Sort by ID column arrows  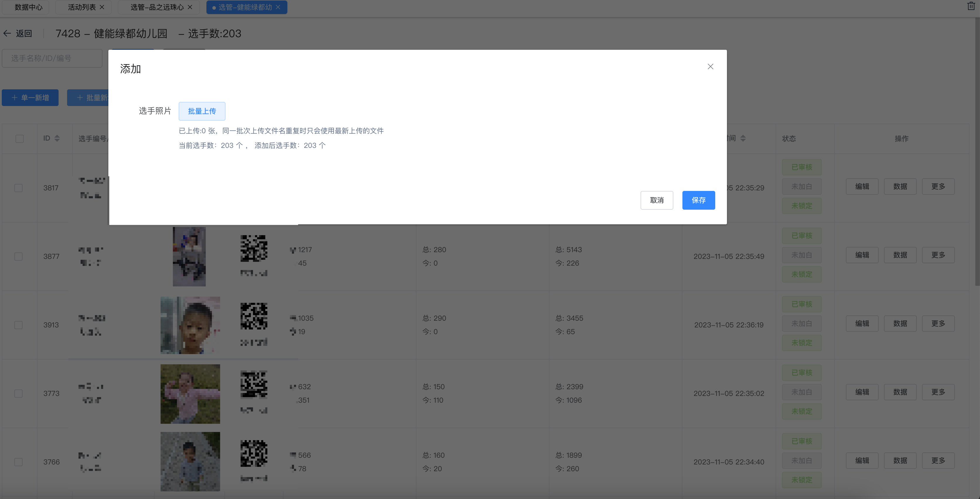click(x=57, y=138)
